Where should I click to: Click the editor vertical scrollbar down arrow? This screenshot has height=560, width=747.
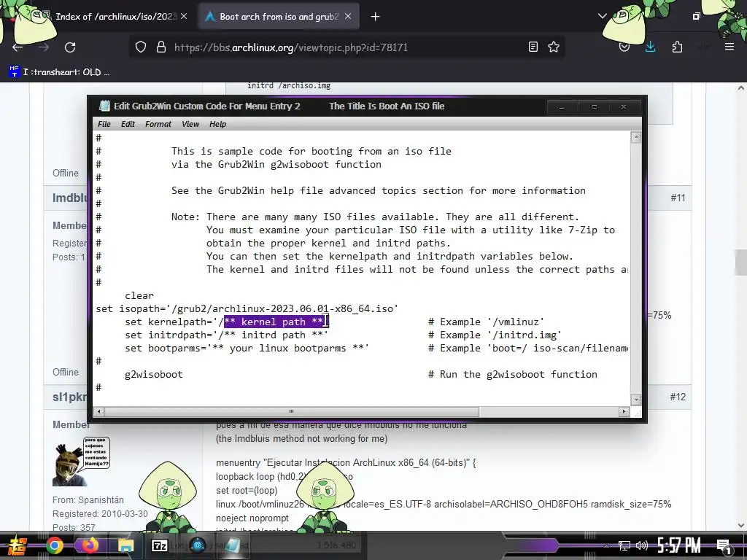tap(635, 400)
